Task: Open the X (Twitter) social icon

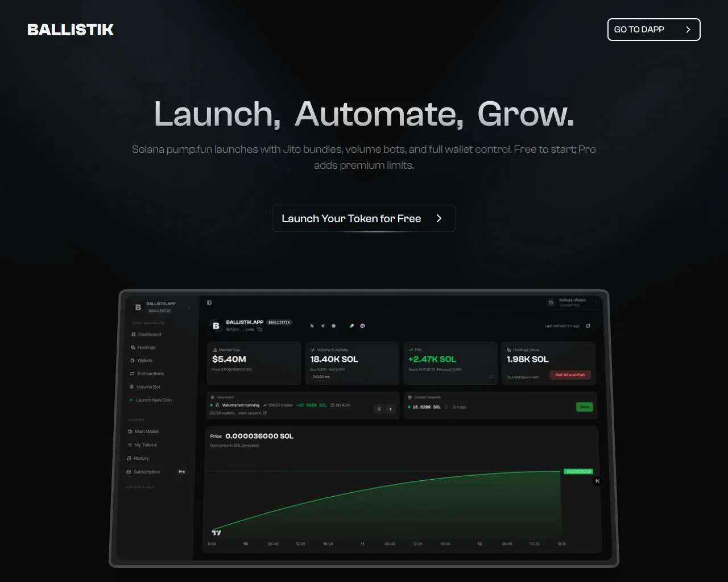Action: [312, 326]
